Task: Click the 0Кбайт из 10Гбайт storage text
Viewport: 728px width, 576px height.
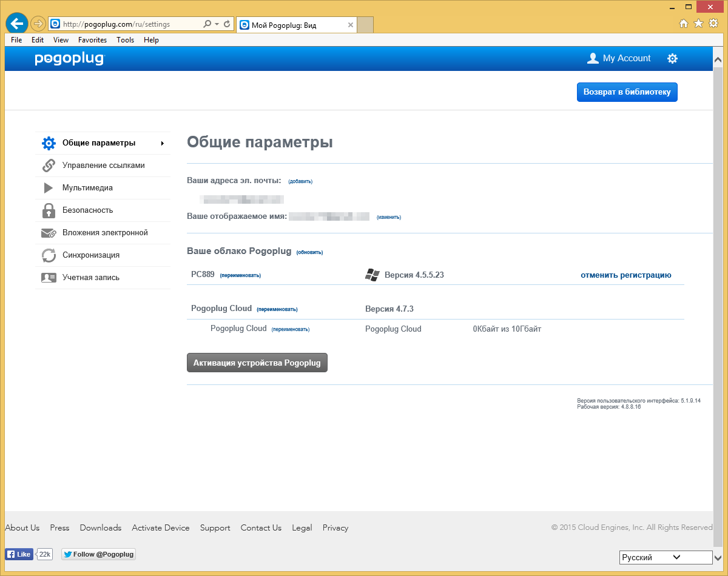Action: (507, 329)
